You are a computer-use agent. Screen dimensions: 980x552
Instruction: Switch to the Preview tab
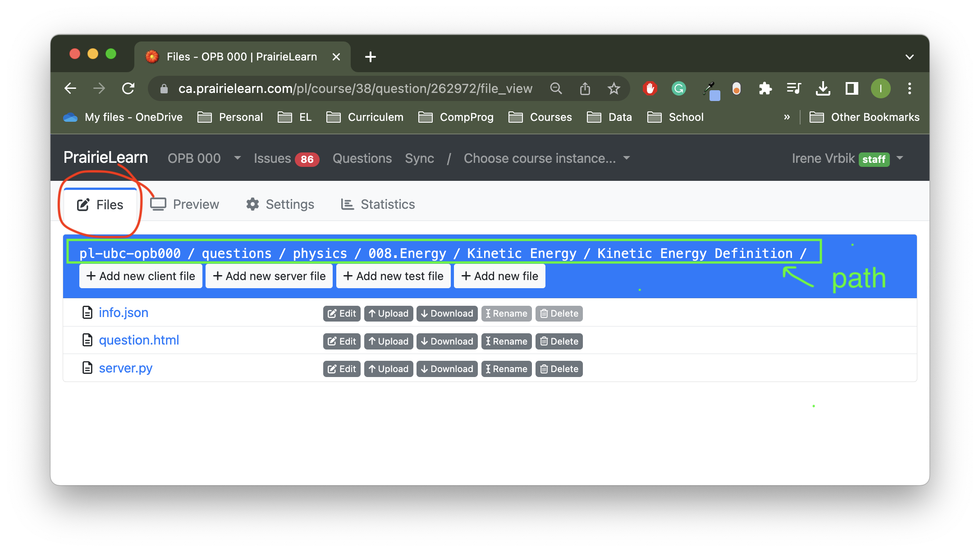[x=185, y=204]
